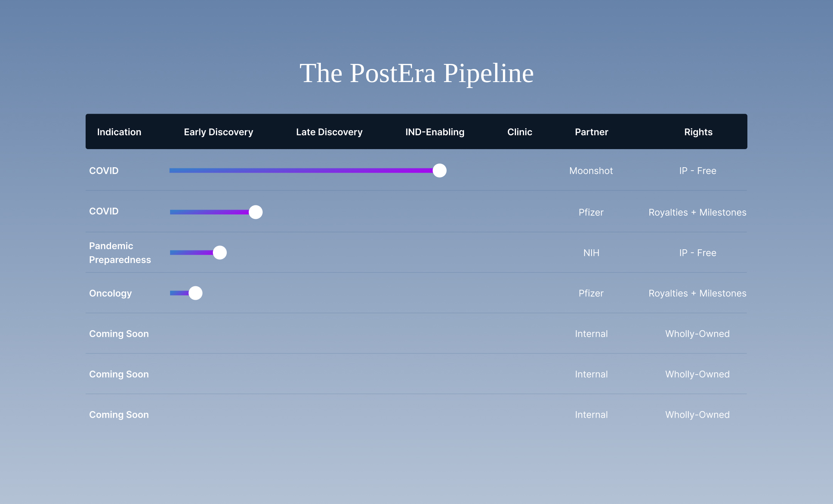Click the NIH partner name
Screen dimensions: 833x504
click(591, 253)
